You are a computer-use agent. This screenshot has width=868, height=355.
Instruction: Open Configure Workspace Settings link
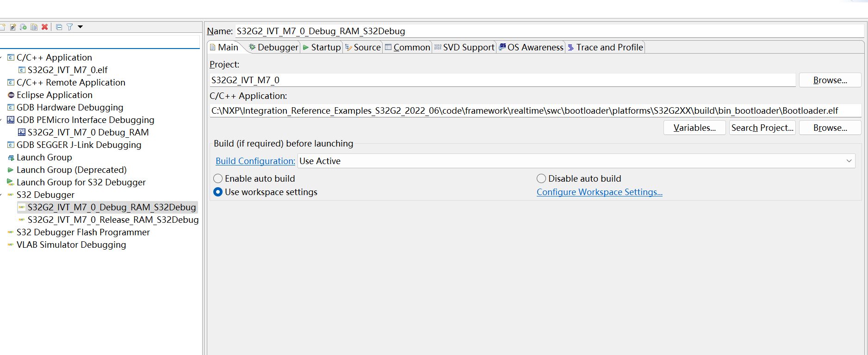599,192
